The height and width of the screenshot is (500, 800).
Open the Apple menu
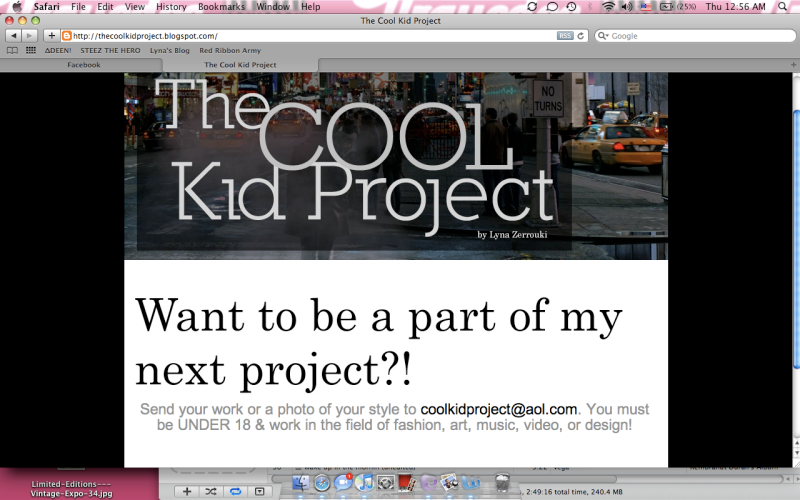[x=17, y=7]
